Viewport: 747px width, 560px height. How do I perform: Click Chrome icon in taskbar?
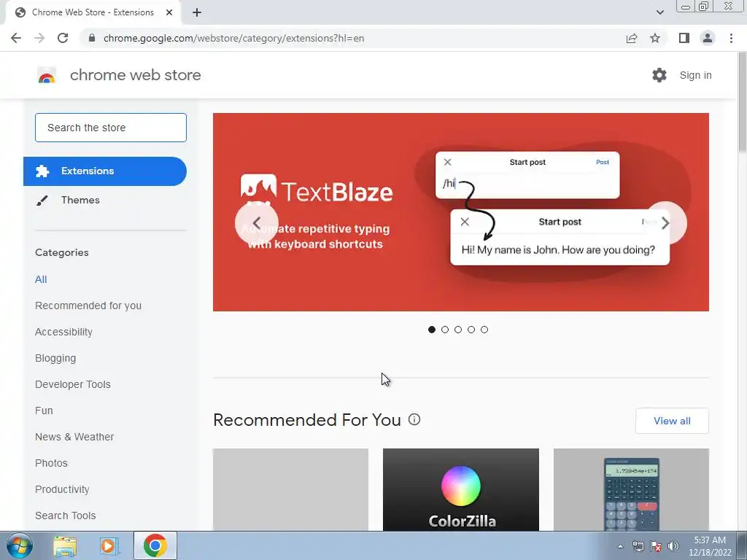pos(155,545)
